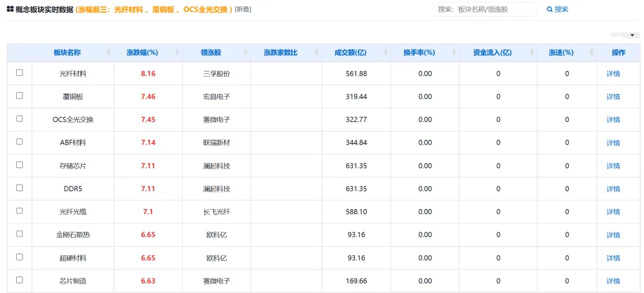Check the ABF材料 row checkbox
644x293 pixels.
(x=19, y=142)
